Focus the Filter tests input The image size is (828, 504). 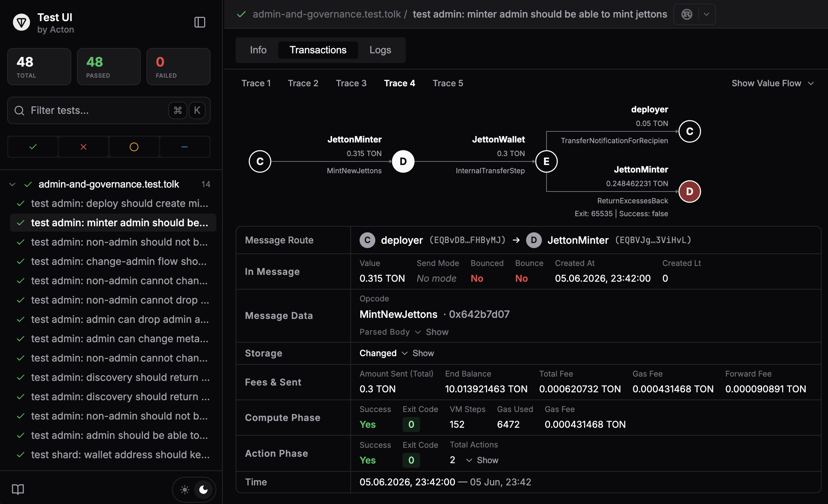click(109, 111)
